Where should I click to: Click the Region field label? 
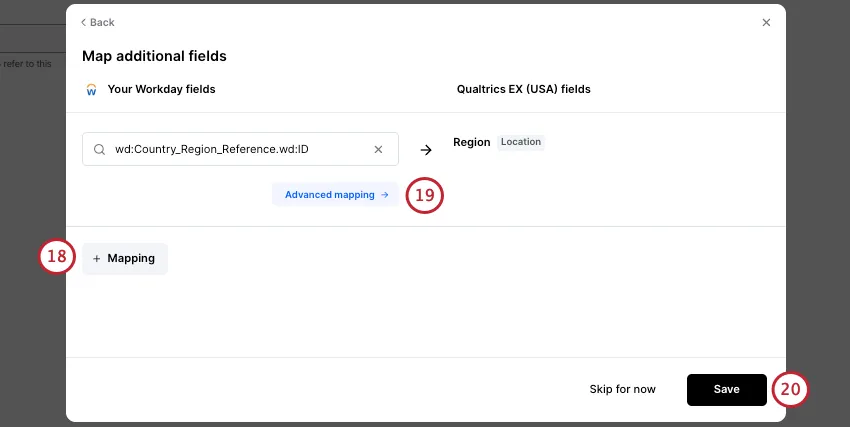[x=471, y=142]
